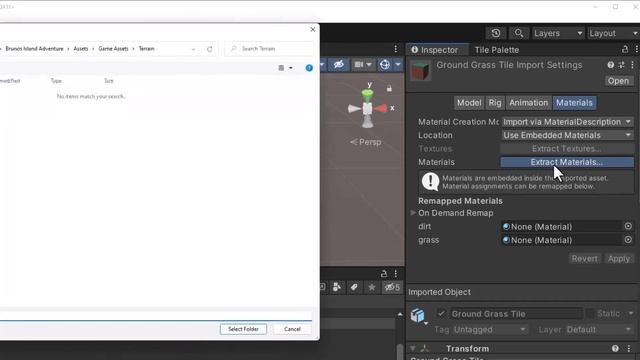
Task: Open the Layer Default dropdown
Action: [600, 329]
